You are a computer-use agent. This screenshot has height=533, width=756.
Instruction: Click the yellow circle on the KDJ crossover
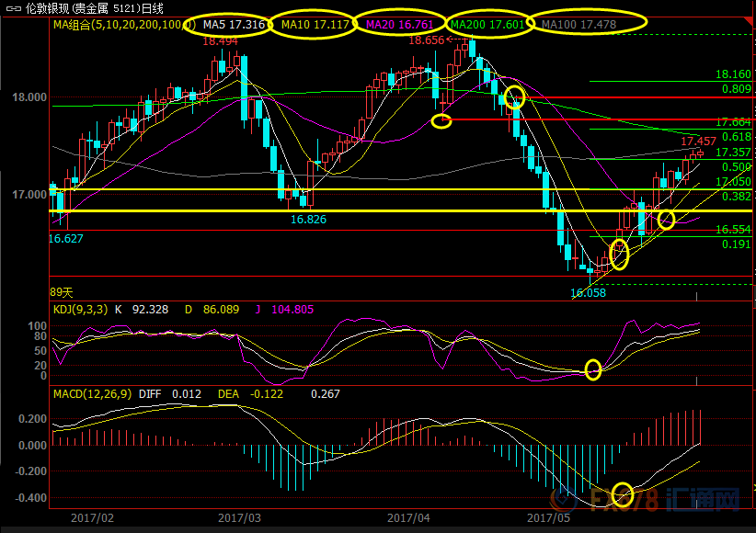(593, 369)
